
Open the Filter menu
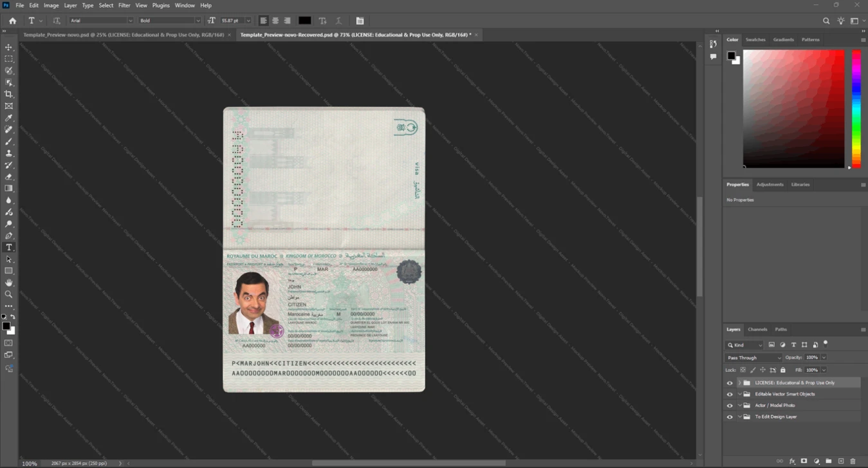click(x=124, y=5)
